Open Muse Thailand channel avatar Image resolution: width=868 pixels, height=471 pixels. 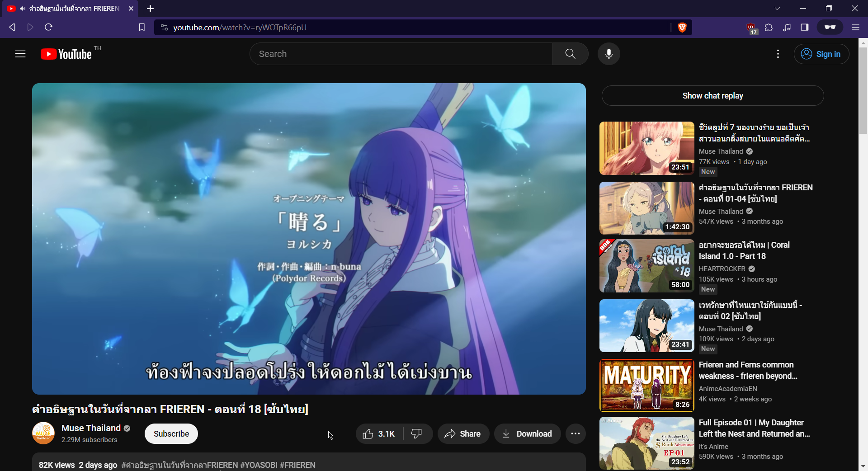tap(43, 433)
